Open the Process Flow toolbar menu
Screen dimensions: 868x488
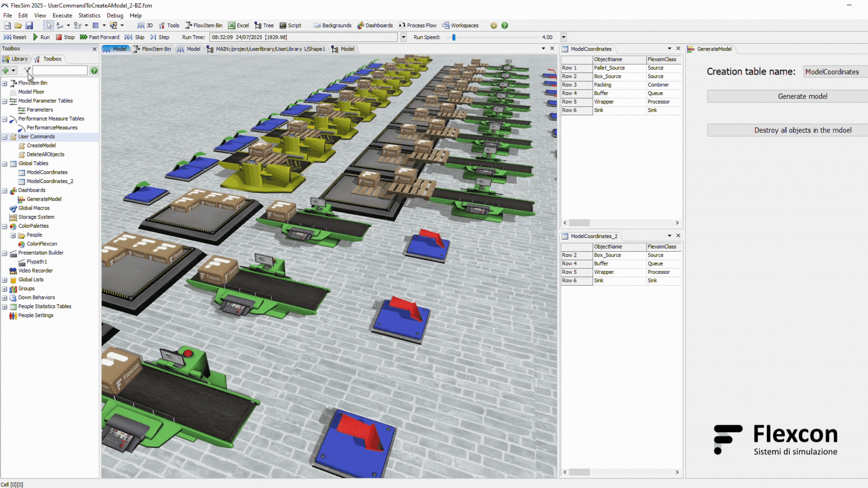coord(417,25)
